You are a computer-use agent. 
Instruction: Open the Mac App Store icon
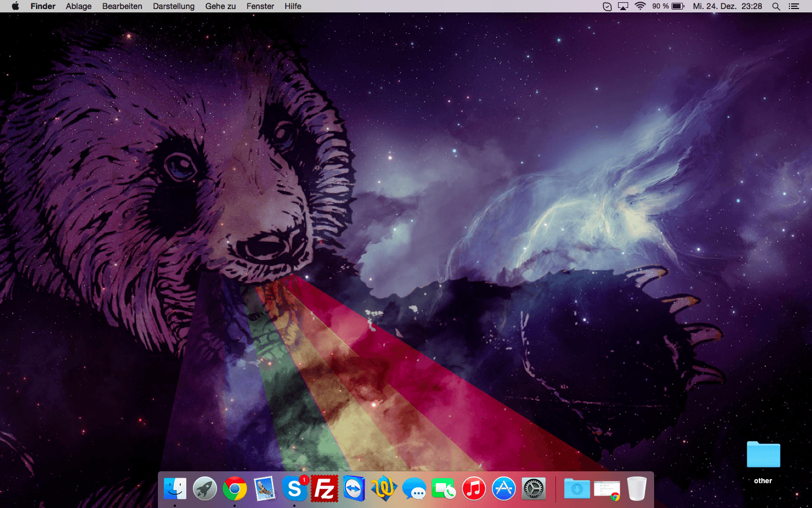504,489
